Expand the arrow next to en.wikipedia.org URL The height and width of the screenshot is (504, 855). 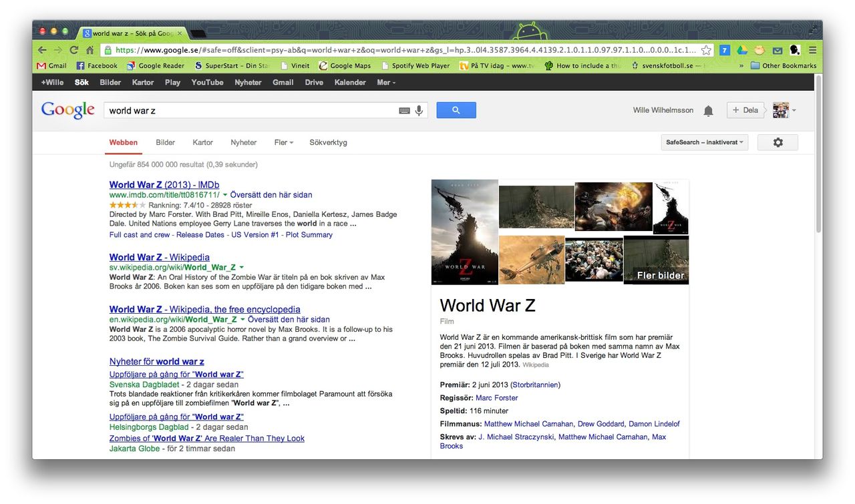click(x=242, y=320)
